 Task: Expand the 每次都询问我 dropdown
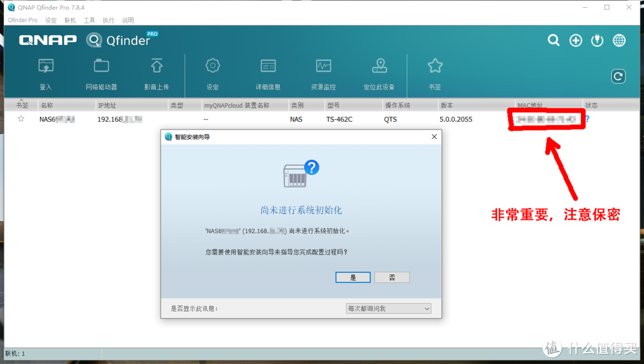(389, 309)
